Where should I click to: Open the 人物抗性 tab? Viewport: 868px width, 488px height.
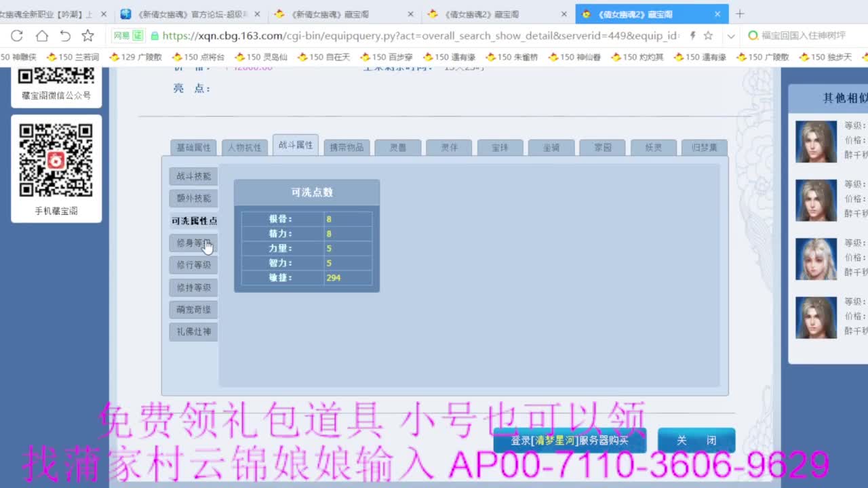(x=245, y=148)
